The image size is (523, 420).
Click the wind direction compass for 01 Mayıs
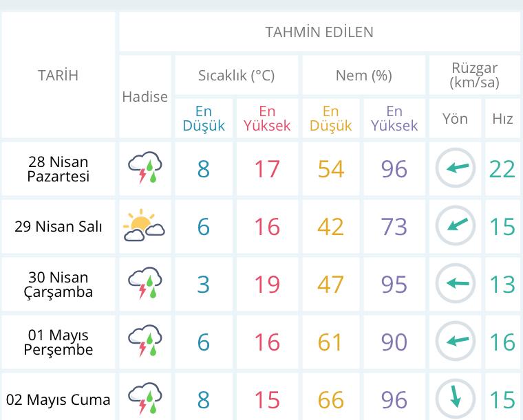pyautogui.click(x=455, y=342)
